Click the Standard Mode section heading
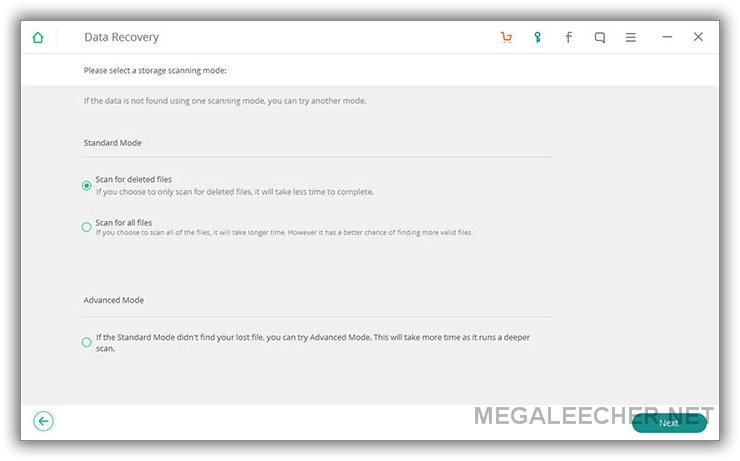This screenshot has width=740, height=461. tap(112, 142)
